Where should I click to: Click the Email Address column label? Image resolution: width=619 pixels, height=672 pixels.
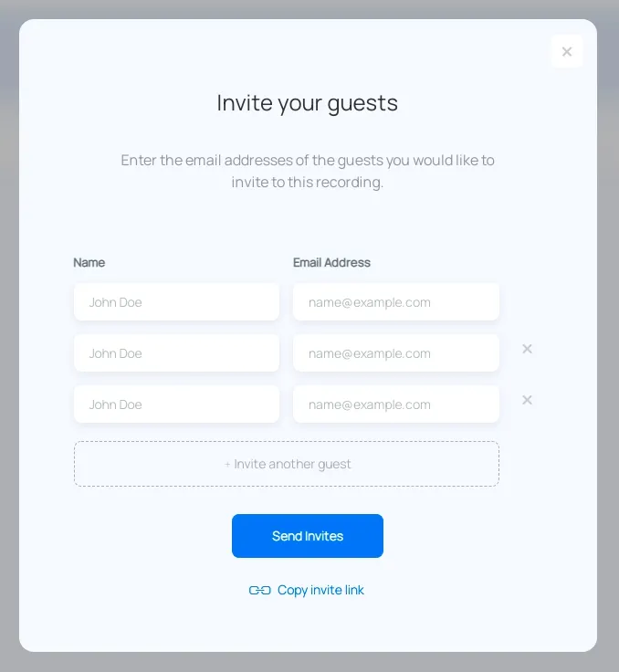(331, 263)
